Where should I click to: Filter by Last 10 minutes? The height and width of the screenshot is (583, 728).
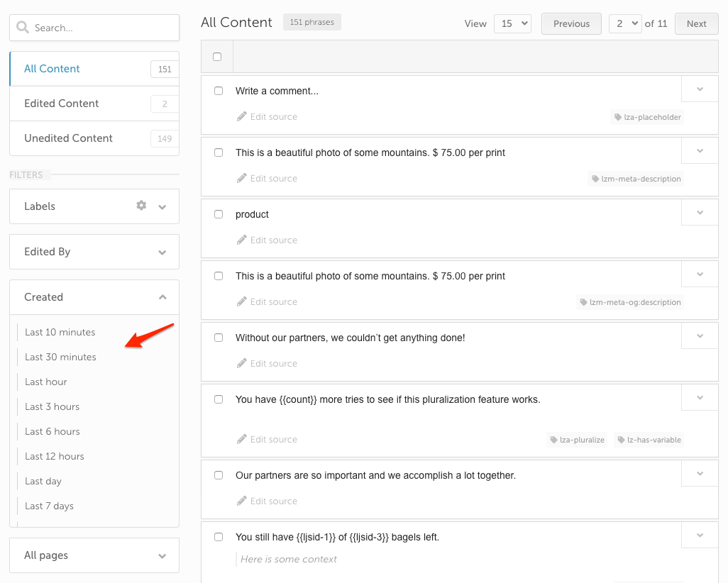(60, 332)
